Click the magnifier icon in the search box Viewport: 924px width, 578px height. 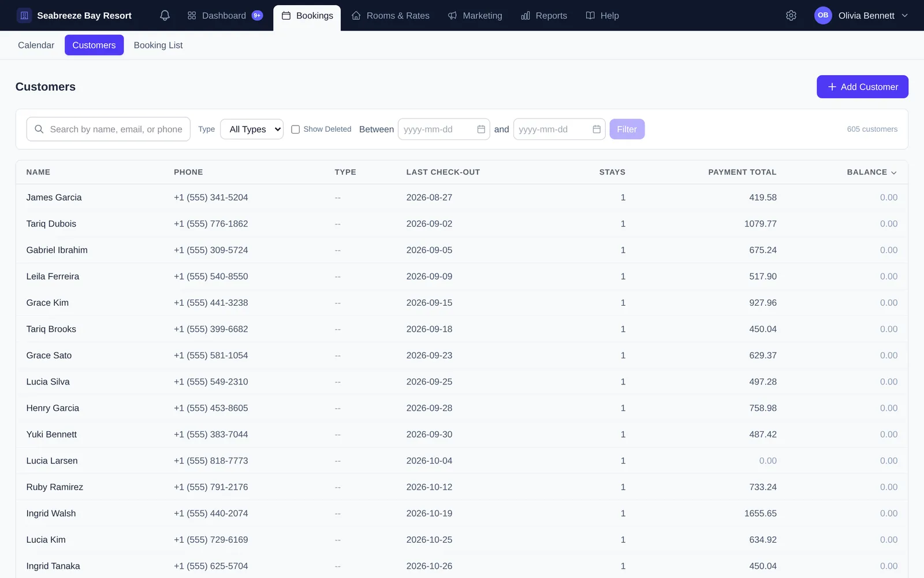(39, 129)
